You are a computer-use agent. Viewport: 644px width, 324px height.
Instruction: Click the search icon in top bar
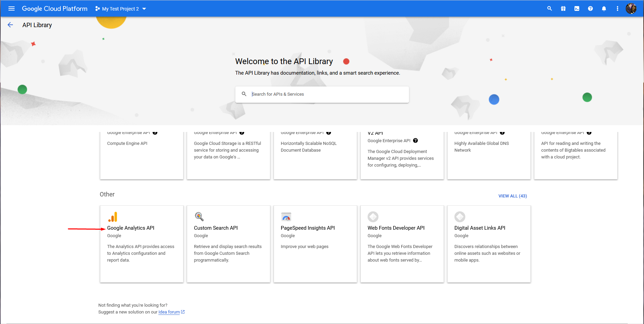(x=549, y=9)
